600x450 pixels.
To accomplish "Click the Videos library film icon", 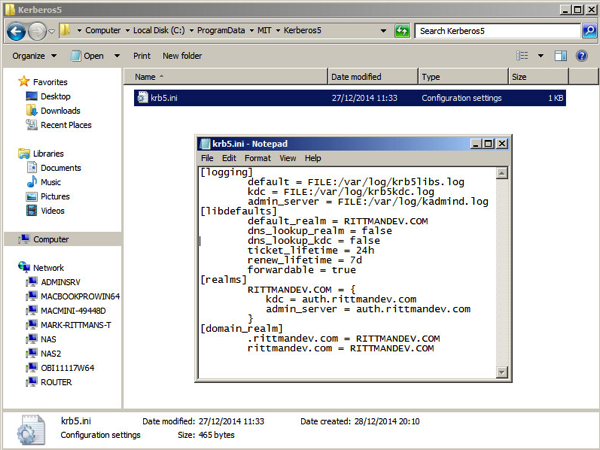I will coord(32,210).
